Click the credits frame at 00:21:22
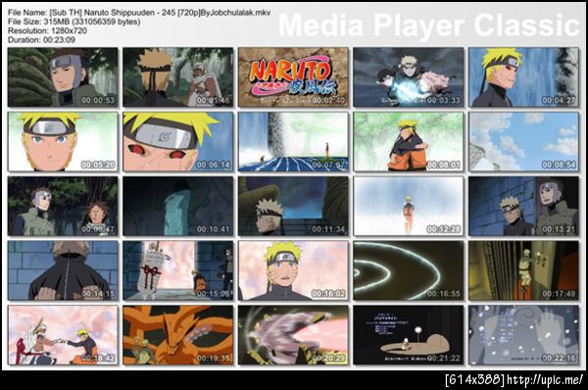Viewport: 588px width, 390px height. coord(409,335)
